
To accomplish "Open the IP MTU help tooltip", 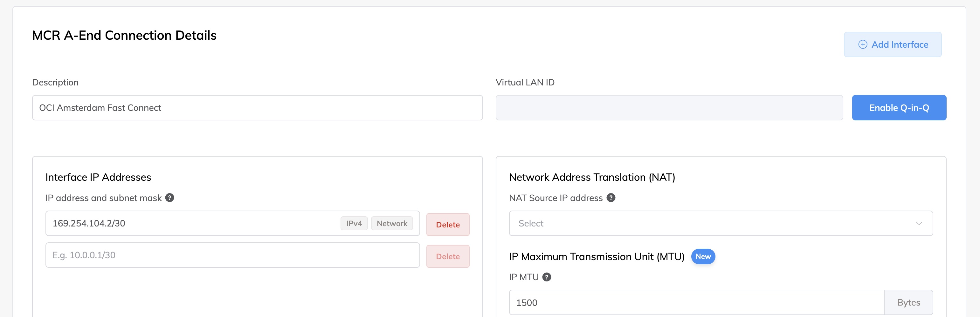I will (547, 277).
